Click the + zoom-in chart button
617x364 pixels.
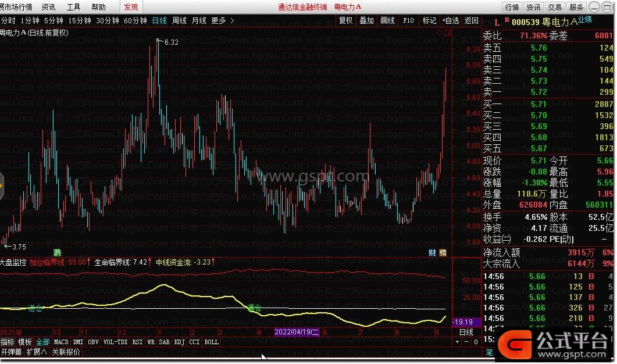[x=457, y=342]
